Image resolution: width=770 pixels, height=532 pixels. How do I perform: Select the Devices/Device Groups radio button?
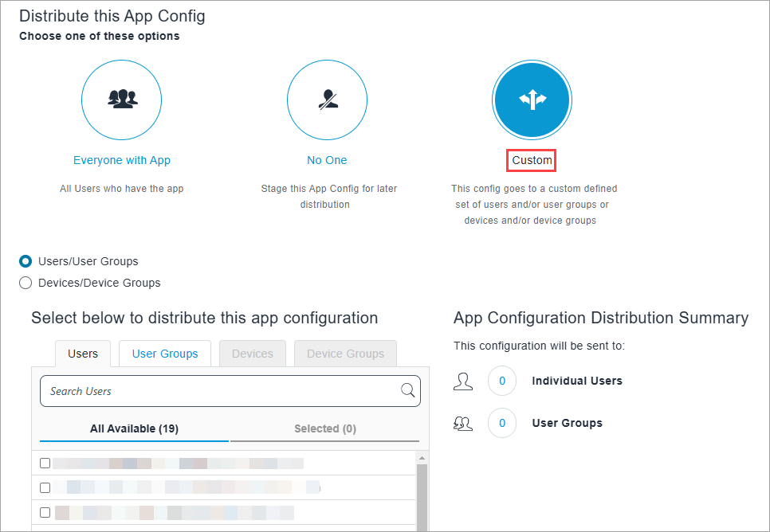coord(25,282)
